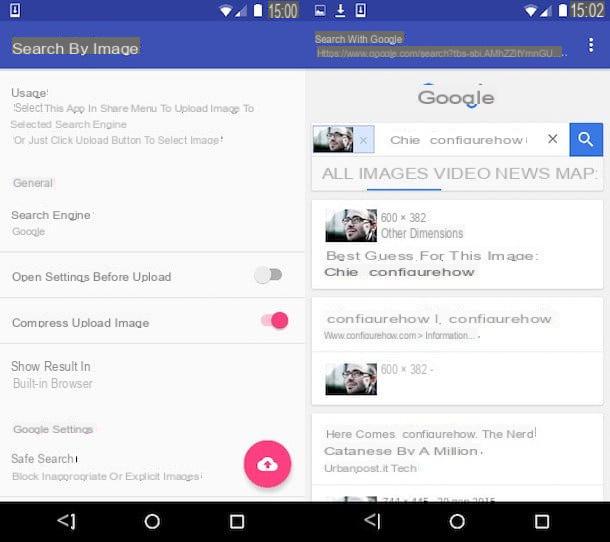This screenshot has width=610, height=542.
Task: Open the www.configurehow.com result URL
Action: 402,335
